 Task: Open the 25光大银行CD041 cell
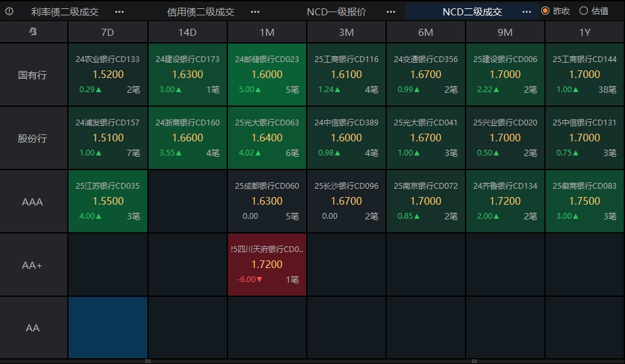426,138
